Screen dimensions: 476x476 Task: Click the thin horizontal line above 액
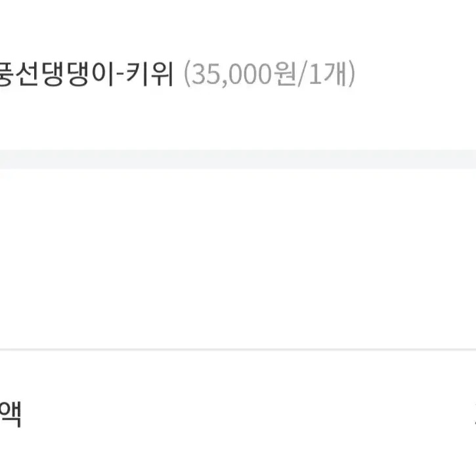[x=238, y=350]
